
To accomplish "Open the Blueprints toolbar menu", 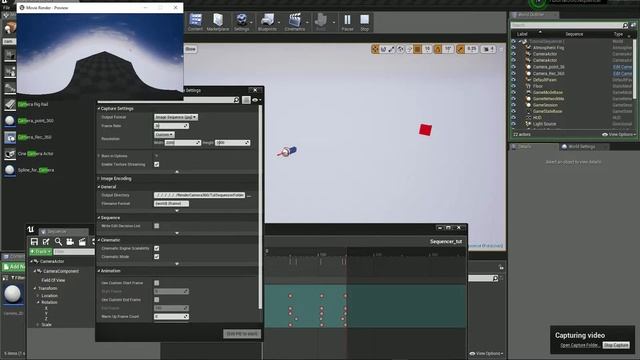I will [x=267, y=22].
